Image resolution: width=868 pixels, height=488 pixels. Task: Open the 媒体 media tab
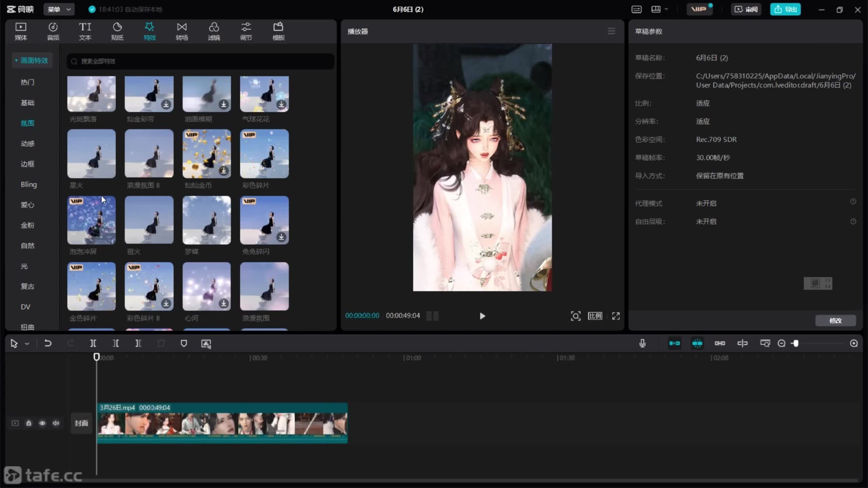click(x=21, y=31)
